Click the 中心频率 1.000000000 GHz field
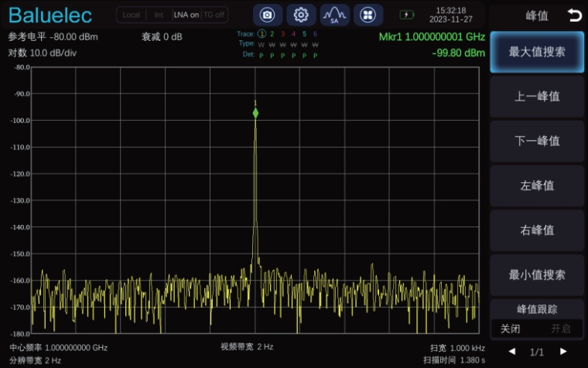The width and height of the screenshot is (588, 368). click(59, 348)
